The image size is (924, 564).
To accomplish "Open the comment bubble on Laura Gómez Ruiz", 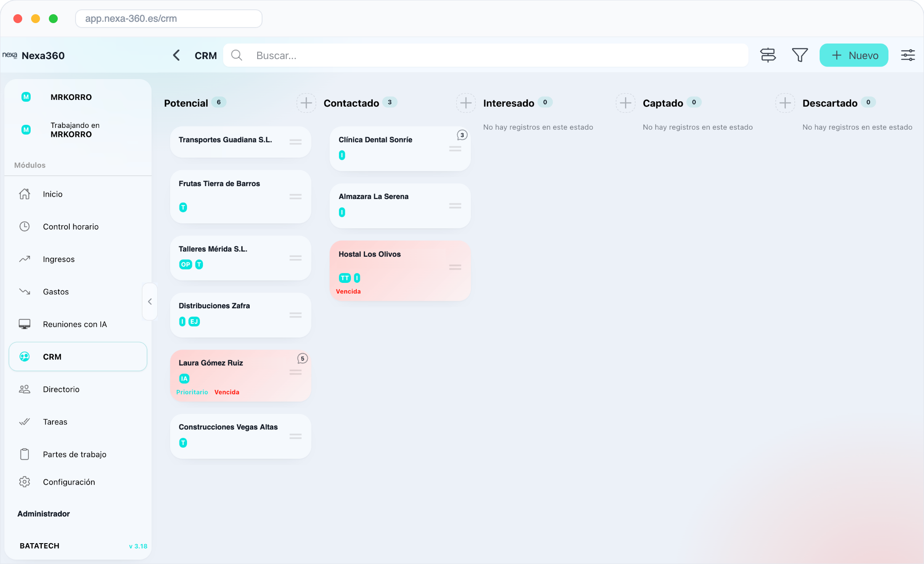I will (x=303, y=358).
